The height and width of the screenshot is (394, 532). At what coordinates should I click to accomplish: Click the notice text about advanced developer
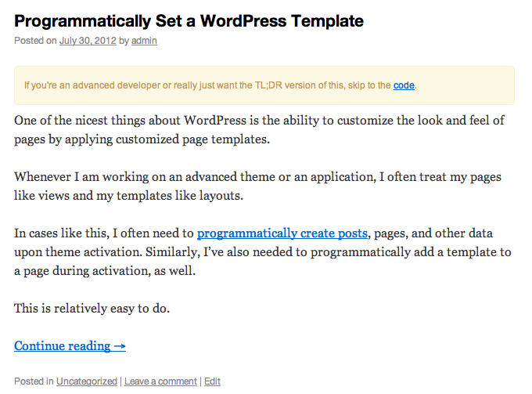207,85
